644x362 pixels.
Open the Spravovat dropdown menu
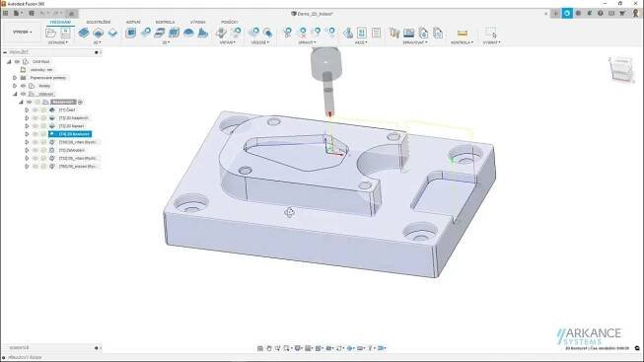415,42
